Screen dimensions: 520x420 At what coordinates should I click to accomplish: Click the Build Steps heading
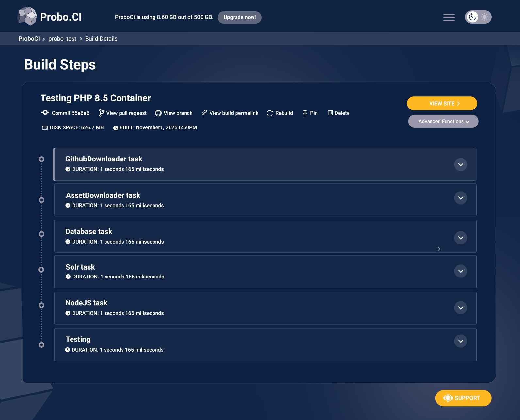click(60, 65)
